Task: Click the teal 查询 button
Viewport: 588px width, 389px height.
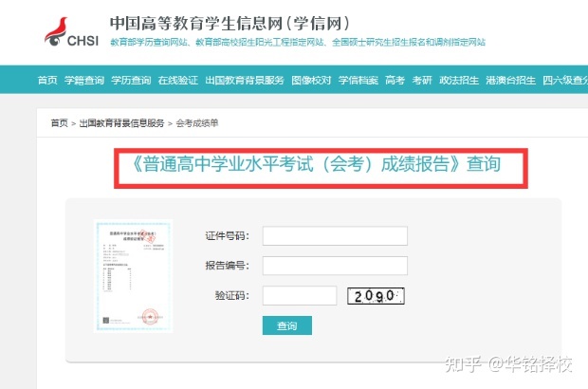Action: 286,325
